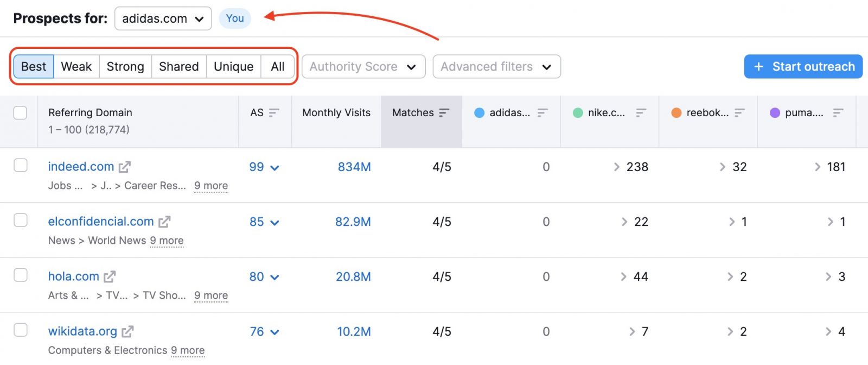This screenshot has height=365, width=868.
Task: Switch to the Strong prospects tab
Action: 125,66
